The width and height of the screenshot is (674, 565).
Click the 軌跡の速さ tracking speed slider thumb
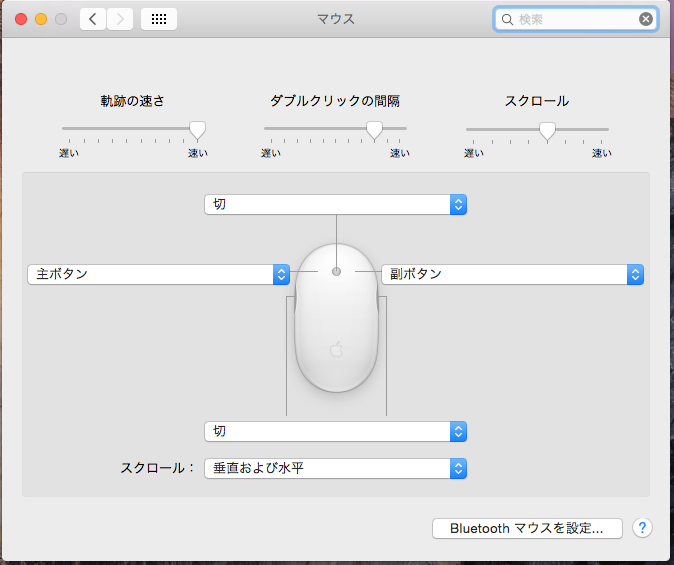pos(197,130)
